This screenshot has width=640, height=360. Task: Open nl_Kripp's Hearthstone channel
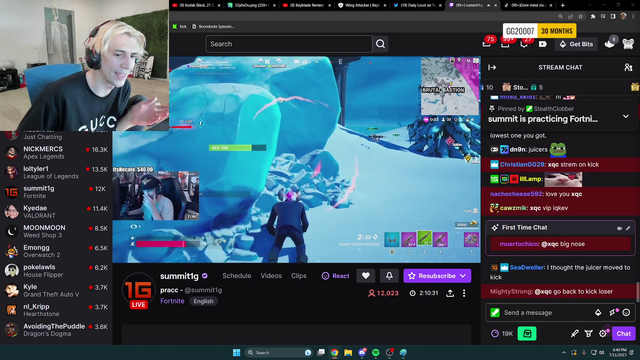pyautogui.click(x=56, y=310)
